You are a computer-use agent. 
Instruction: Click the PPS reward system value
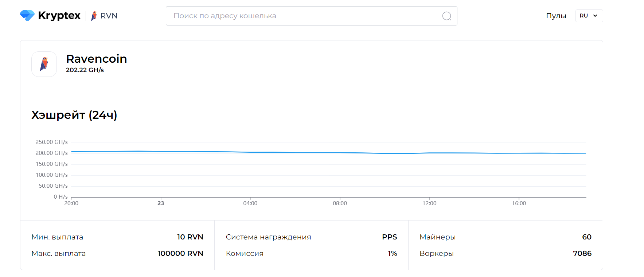coord(389,237)
